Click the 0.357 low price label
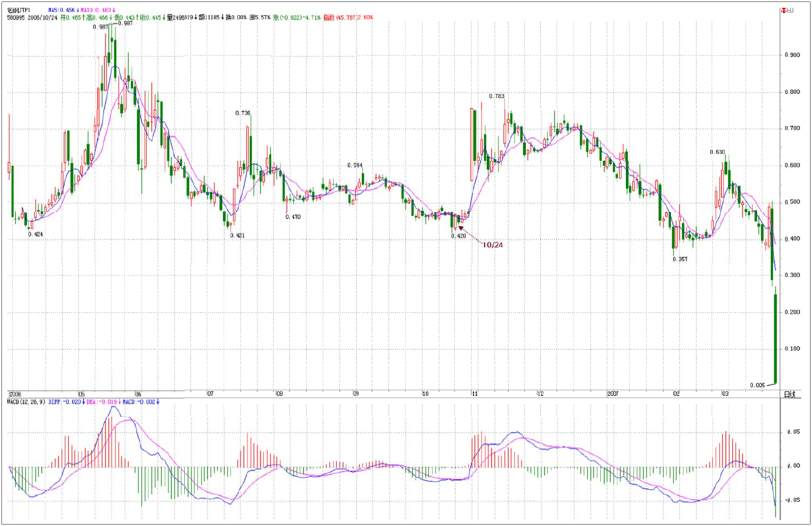Image resolution: width=812 pixels, height=526 pixels. tap(679, 259)
